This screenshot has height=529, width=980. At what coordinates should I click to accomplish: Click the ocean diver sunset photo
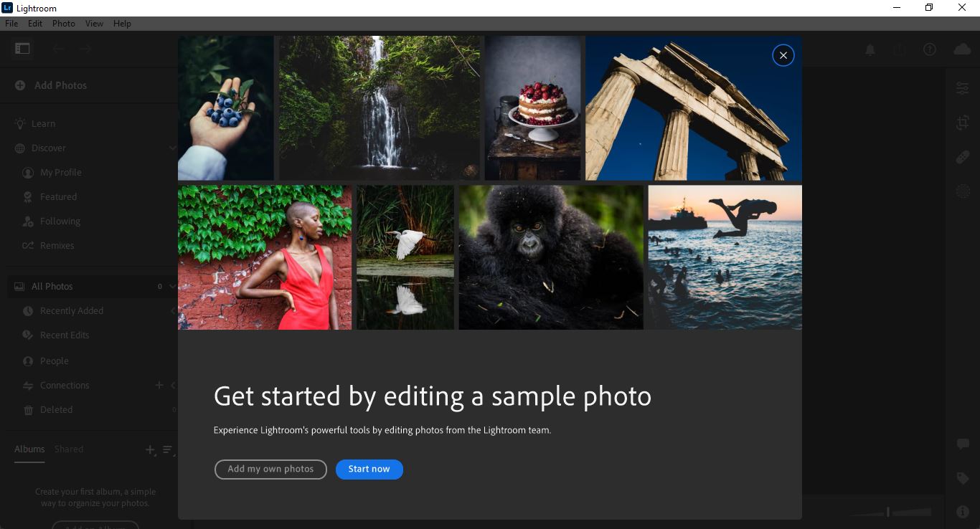[725, 257]
